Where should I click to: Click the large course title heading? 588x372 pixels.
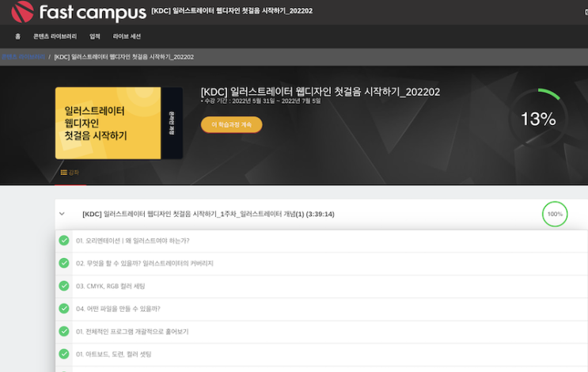[321, 92]
